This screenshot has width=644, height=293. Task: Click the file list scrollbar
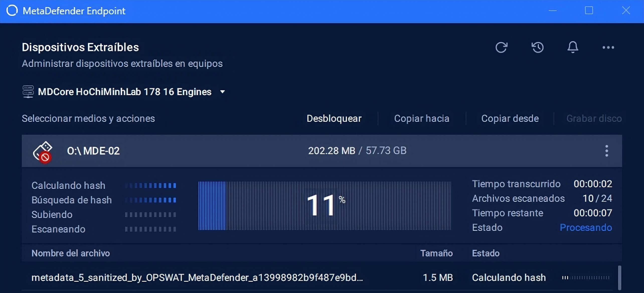(619, 278)
